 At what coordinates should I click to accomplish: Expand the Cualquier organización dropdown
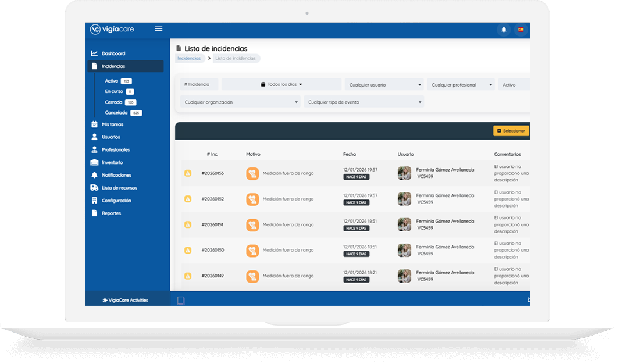click(240, 102)
